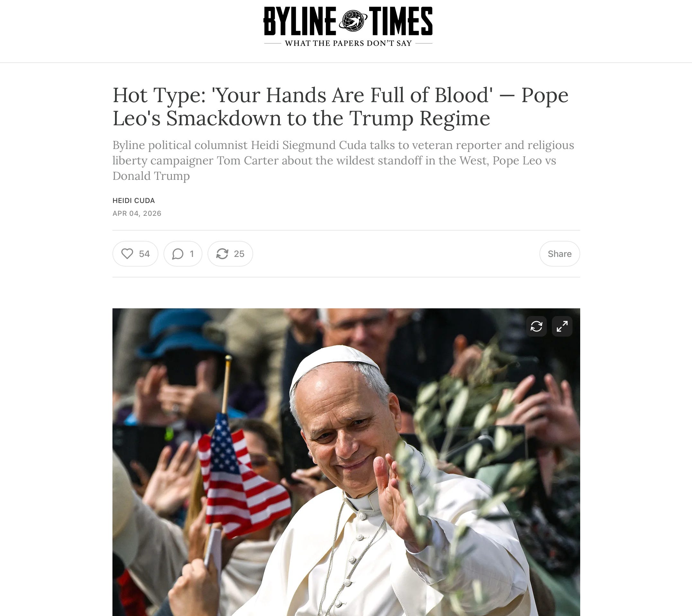Click the tagline What The Papers Don't Say
Screen dimensions: 692x616
(x=348, y=43)
